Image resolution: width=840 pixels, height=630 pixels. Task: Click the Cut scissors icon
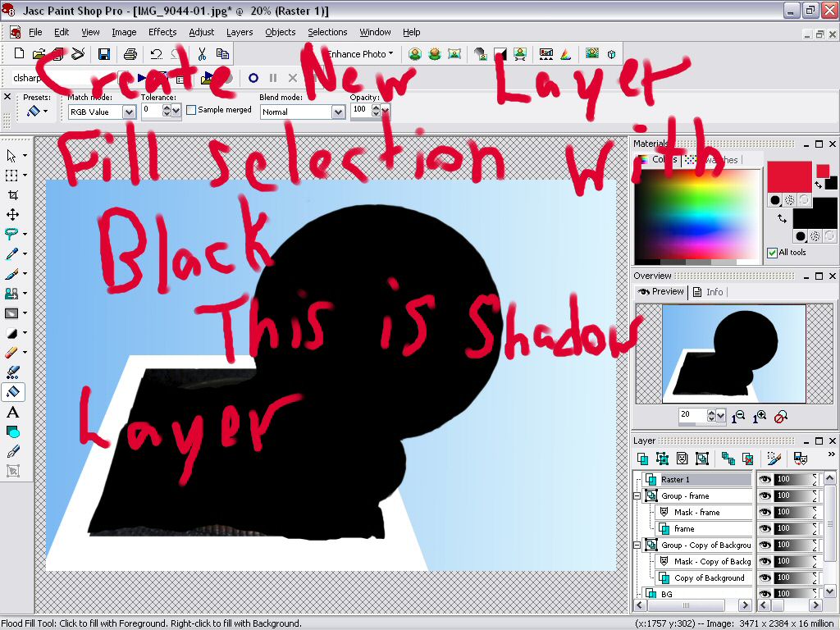[x=202, y=54]
